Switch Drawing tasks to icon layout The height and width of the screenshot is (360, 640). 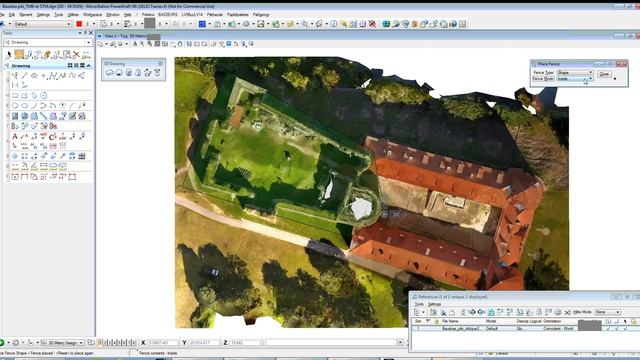pos(70,66)
